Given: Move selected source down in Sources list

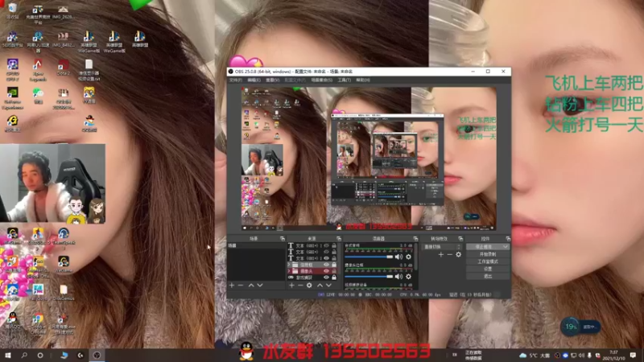Looking at the screenshot, I should click(328, 286).
